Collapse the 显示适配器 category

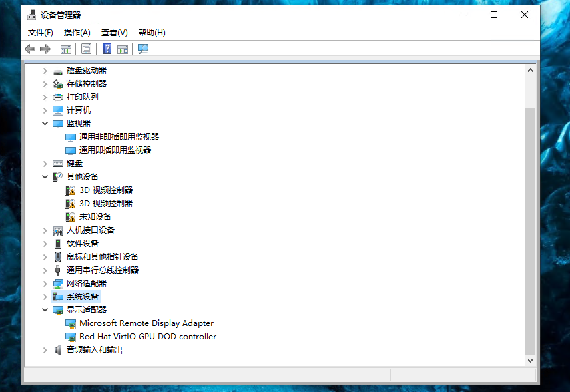pos(45,310)
